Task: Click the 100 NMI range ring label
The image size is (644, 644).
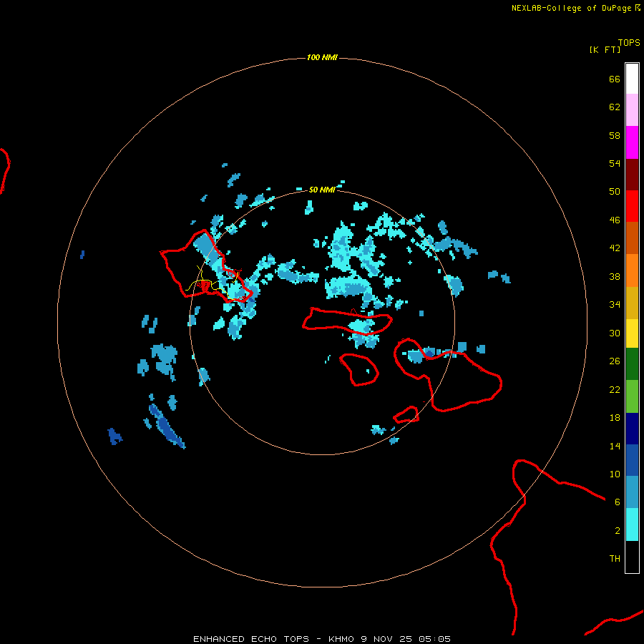Action: [322, 57]
